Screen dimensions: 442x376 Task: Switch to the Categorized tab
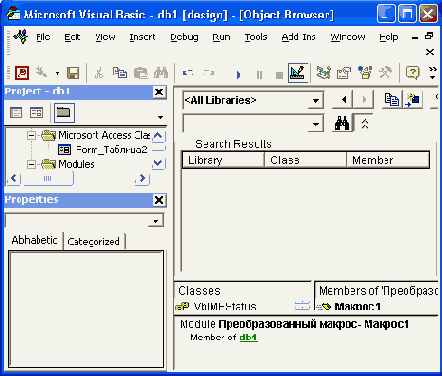(94, 241)
